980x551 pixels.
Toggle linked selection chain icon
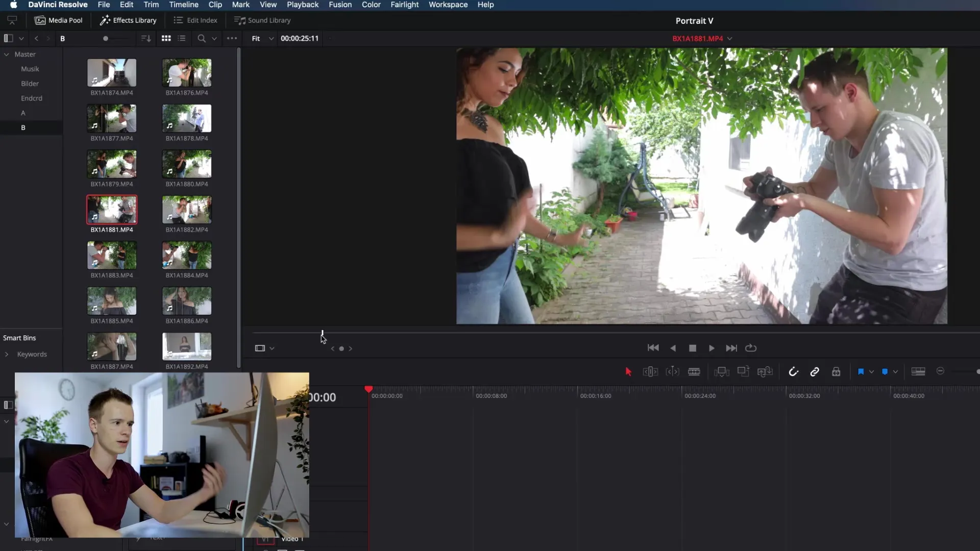coord(815,372)
